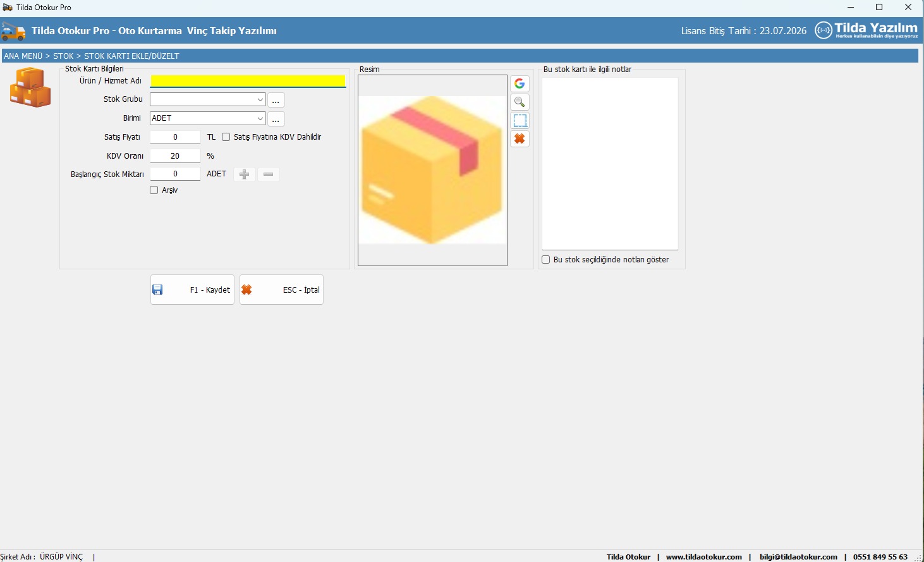
Task: Toggle the Arşiv checkbox
Action: click(x=154, y=190)
